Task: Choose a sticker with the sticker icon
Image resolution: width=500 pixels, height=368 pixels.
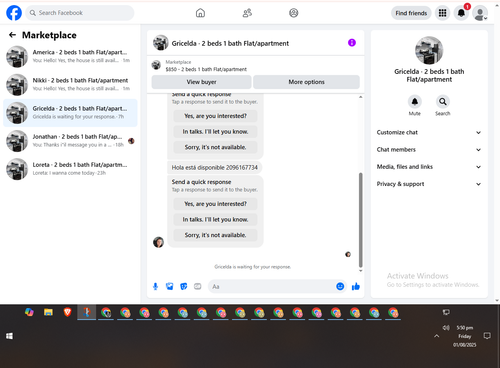Action: click(x=184, y=286)
